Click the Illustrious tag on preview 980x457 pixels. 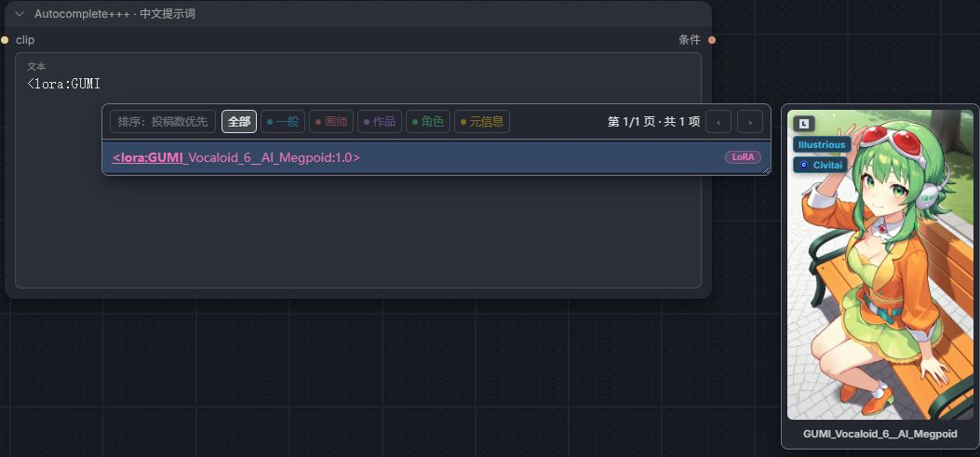tap(822, 144)
